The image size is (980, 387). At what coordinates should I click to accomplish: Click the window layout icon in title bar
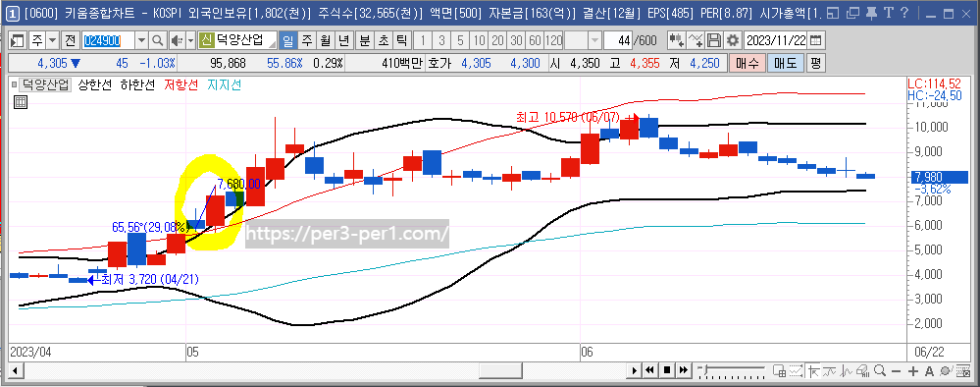(x=833, y=13)
